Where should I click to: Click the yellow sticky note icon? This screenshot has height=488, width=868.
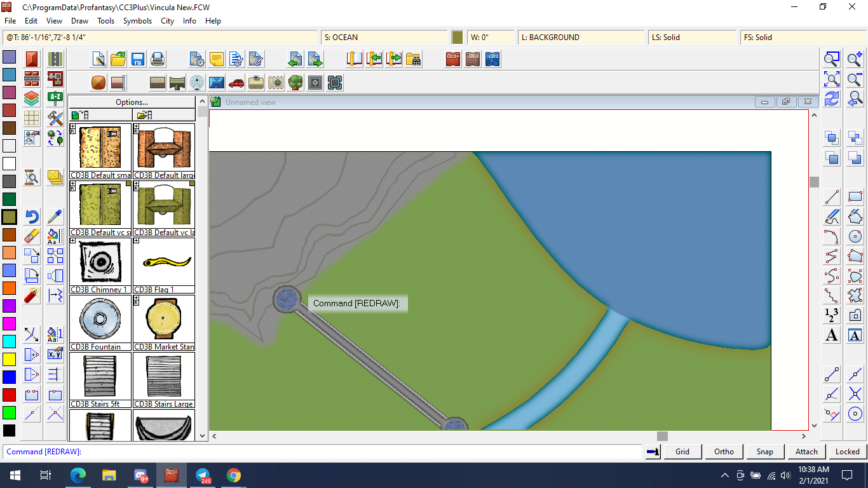click(217, 60)
